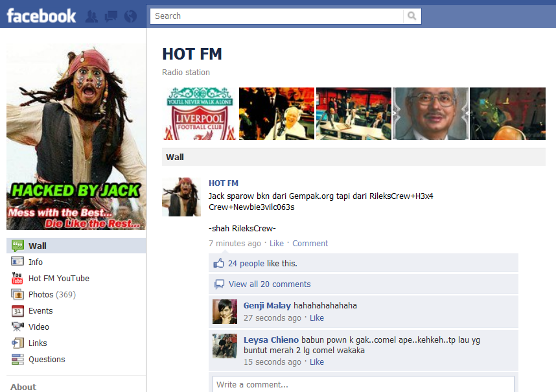Select the Wall sidebar item
This screenshot has height=392, width=556.
coord(76,246)
